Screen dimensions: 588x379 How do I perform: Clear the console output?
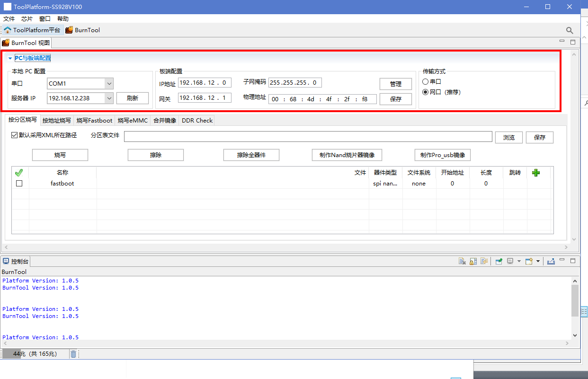click(463, 261)
